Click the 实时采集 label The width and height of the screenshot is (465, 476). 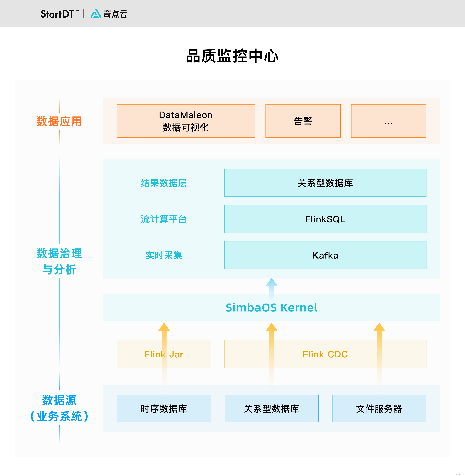point(164,255)
